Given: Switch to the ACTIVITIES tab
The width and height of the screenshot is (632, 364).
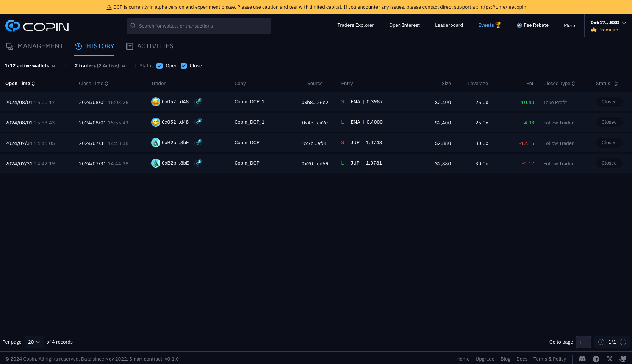Looking at the screenshot, I should click(x=150, y=46).
